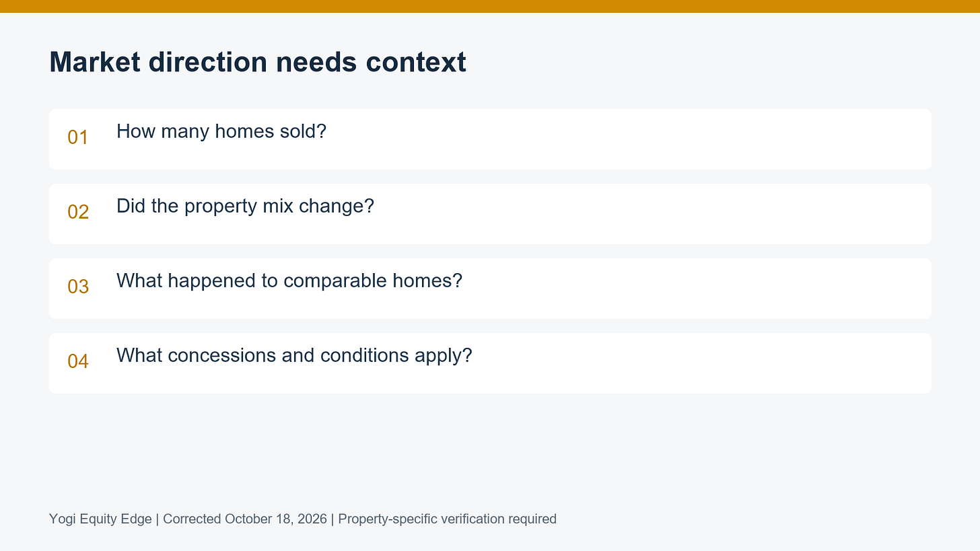Click the word 'Market' in the title
980x551 pixels.
click(x=95, y=62)
